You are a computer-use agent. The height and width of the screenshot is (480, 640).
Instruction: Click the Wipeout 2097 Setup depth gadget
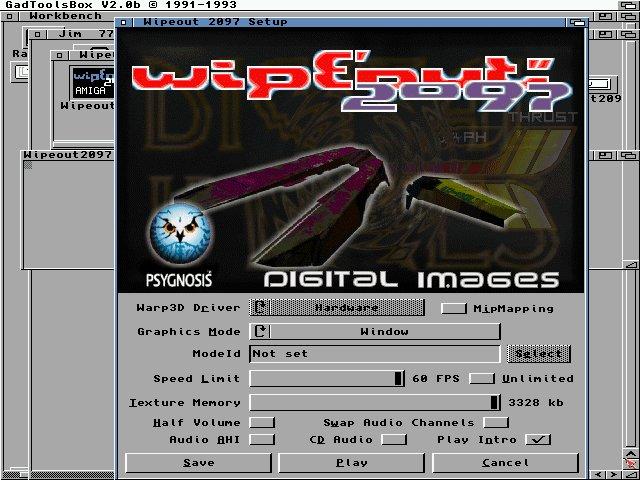point(577,22)
